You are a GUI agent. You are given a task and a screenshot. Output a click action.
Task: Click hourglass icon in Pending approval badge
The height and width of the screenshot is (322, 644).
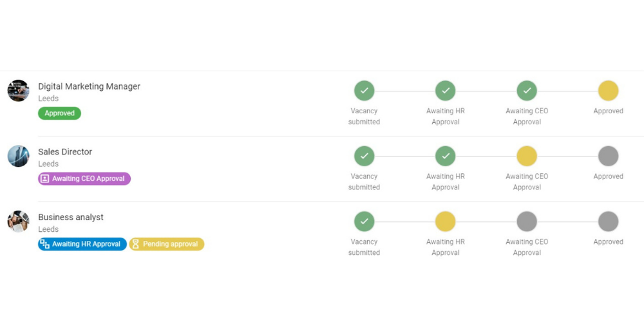click(135, 244)
